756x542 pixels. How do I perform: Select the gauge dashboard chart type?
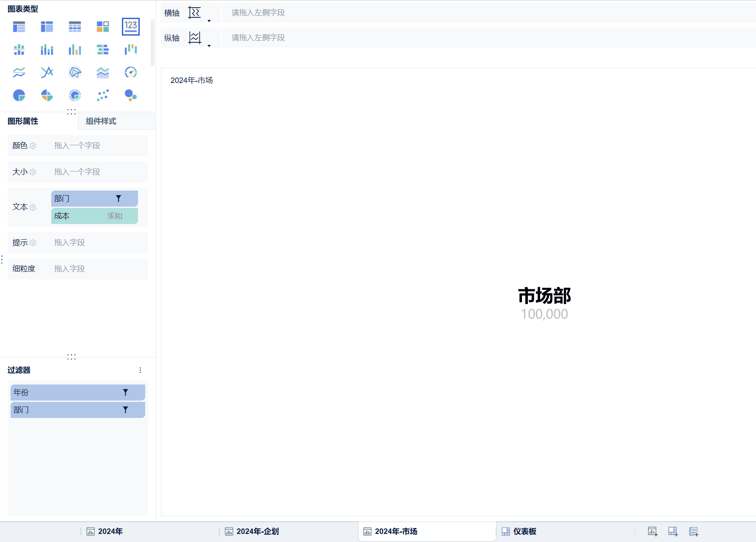131,72
